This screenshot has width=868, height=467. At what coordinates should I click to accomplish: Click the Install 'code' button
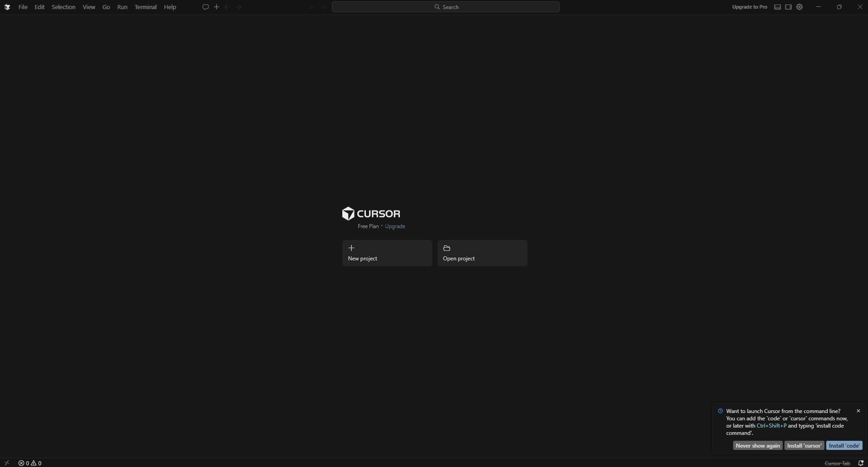point(844,446)
